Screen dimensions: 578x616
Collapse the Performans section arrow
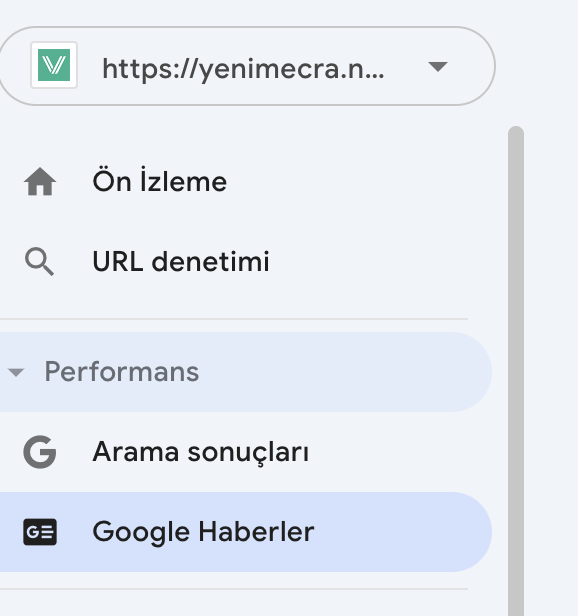[x=16, y=372]
